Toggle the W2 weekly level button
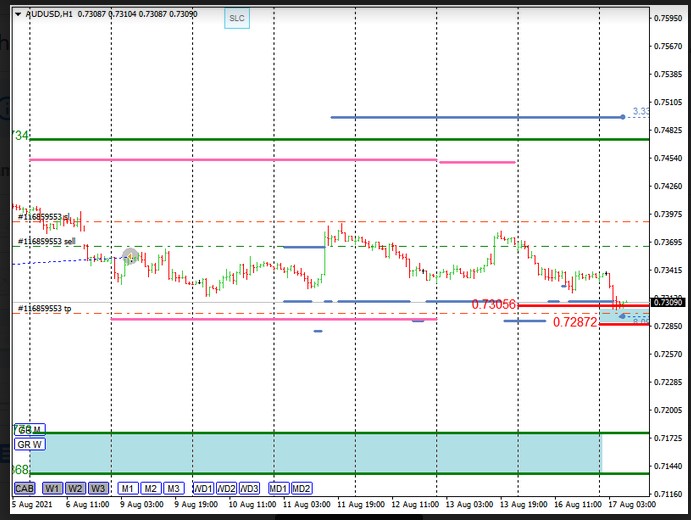The height and width of the screenshot is (520, 691). (x=75, y=488)
